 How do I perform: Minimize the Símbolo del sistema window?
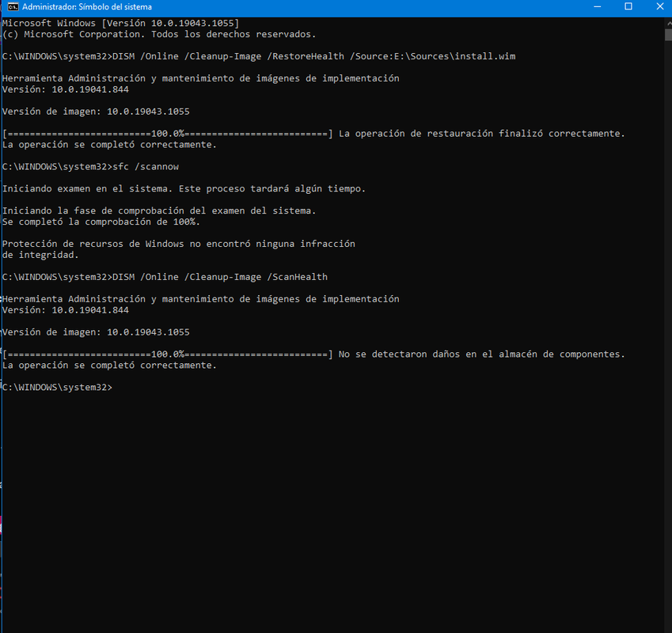(597, 7)
